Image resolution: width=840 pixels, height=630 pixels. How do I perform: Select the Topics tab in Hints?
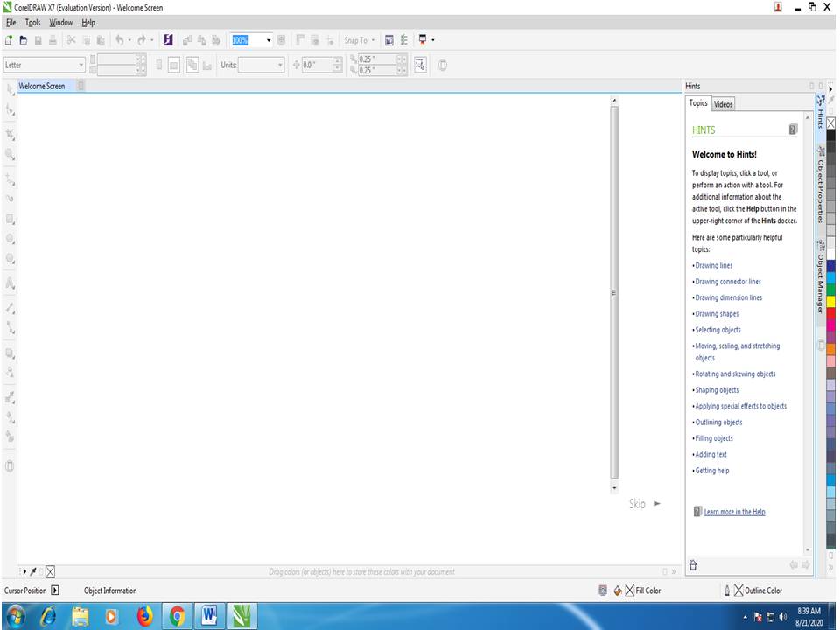pyautogui.click(x=698, y=103)
